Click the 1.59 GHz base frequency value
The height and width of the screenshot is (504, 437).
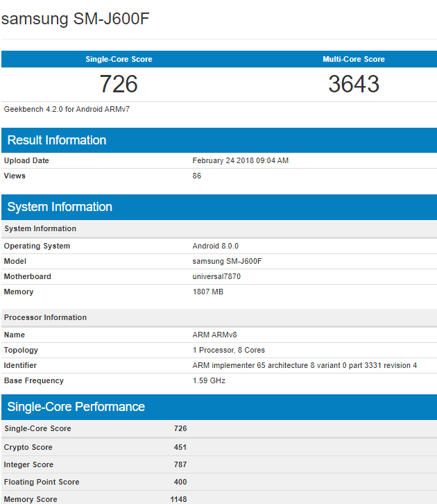209,380
